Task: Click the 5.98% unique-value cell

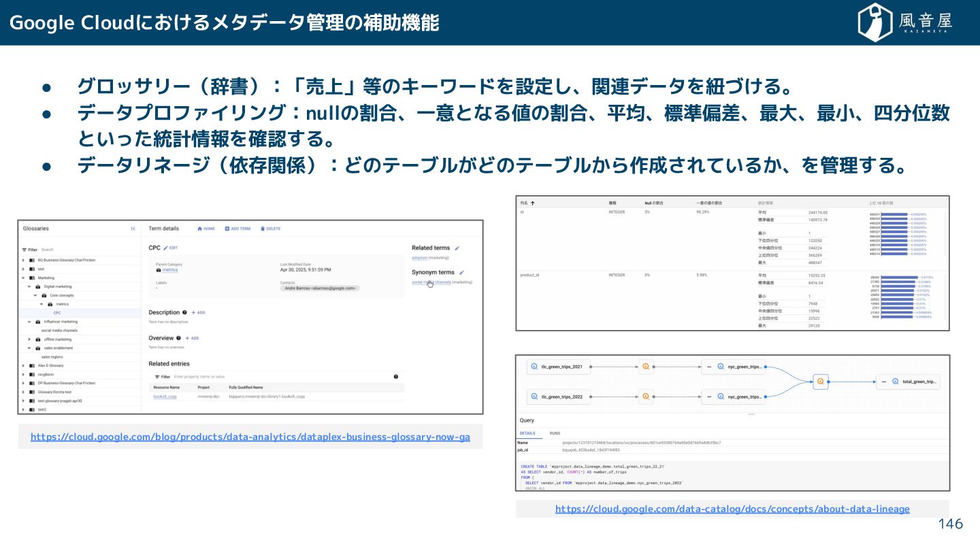Action: click(702, 275)
